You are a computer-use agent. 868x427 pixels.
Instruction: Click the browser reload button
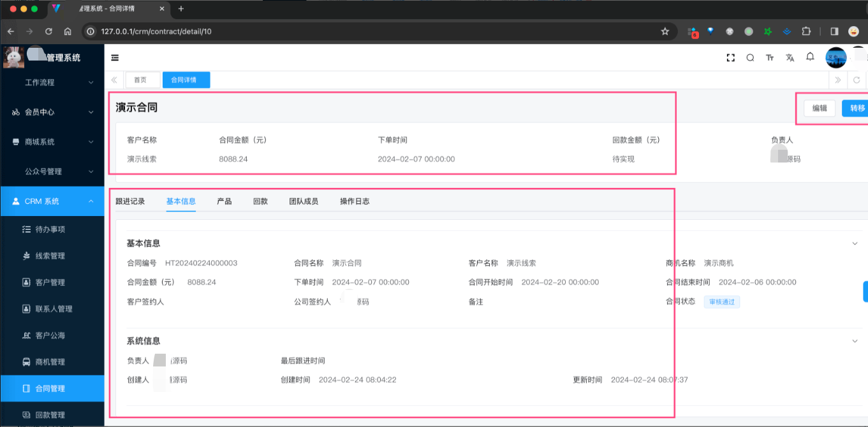[48, 31]
